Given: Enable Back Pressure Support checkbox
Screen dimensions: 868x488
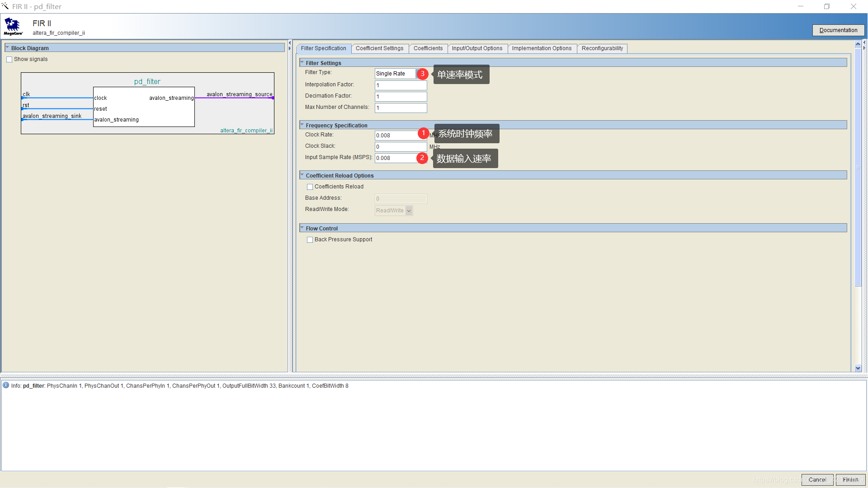Looking at the screenshot, I should (310, 240).
